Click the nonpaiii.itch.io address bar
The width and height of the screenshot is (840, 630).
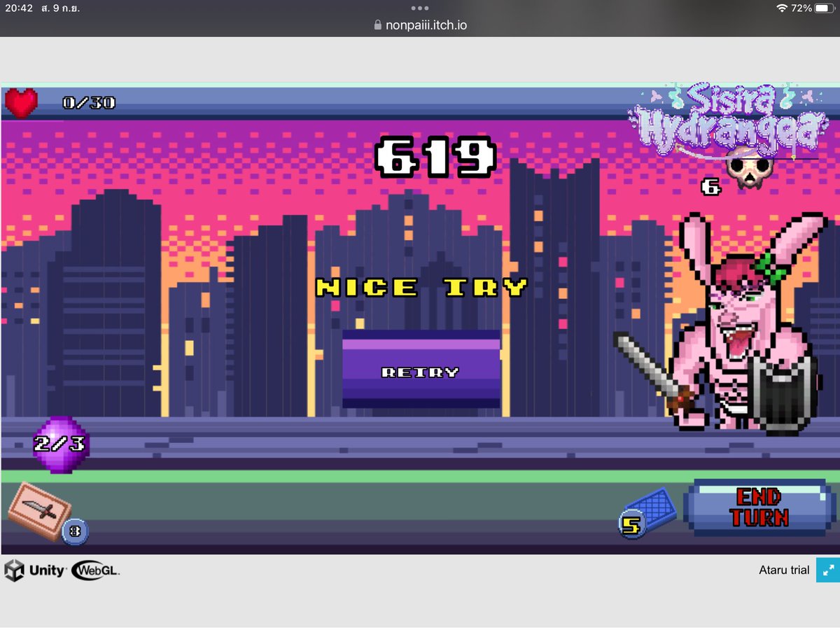(420, 25)
